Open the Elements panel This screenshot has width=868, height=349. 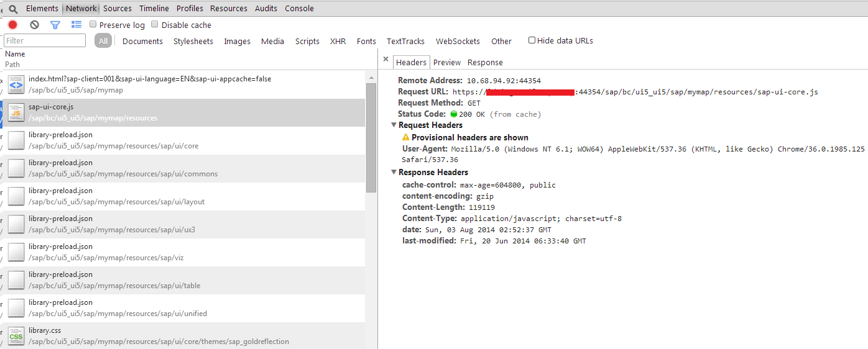pyautogui.click(x=42, y=9)
